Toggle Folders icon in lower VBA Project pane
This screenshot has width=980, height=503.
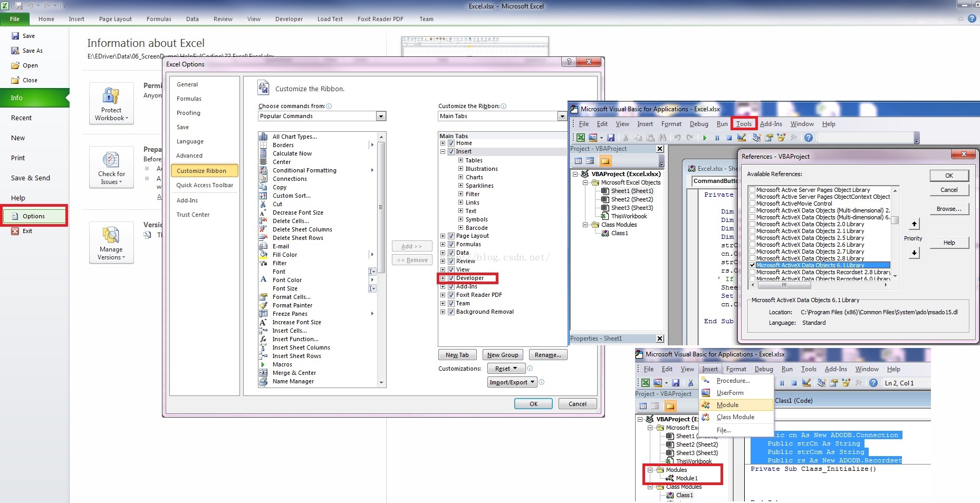click(x=670, y=406)
